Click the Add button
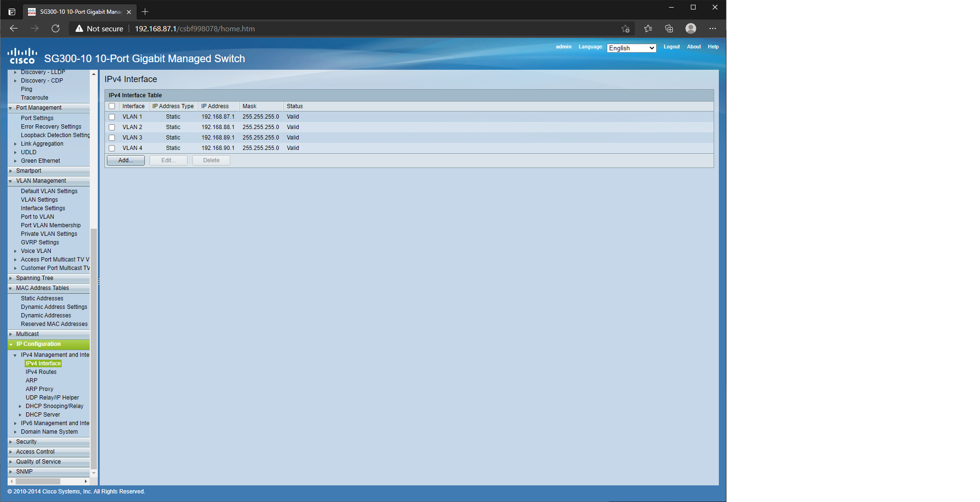 [125, 160]
